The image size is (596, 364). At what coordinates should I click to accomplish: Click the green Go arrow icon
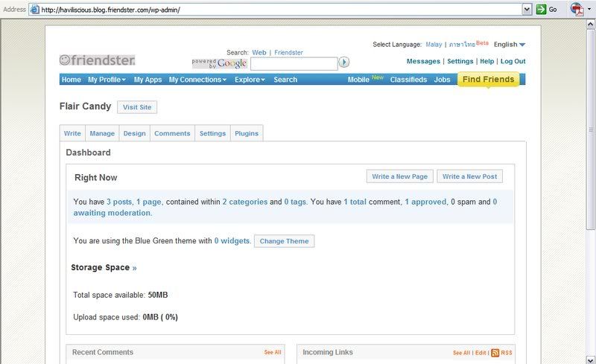pos(541,10)
